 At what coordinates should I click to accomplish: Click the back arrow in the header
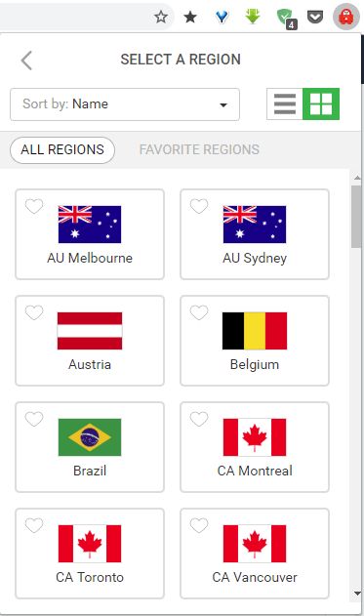[26, 61]
